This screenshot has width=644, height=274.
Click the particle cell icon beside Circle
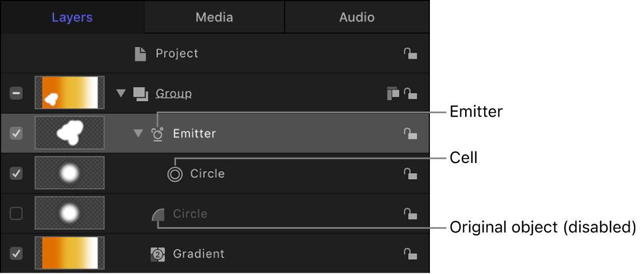point(175,174)
